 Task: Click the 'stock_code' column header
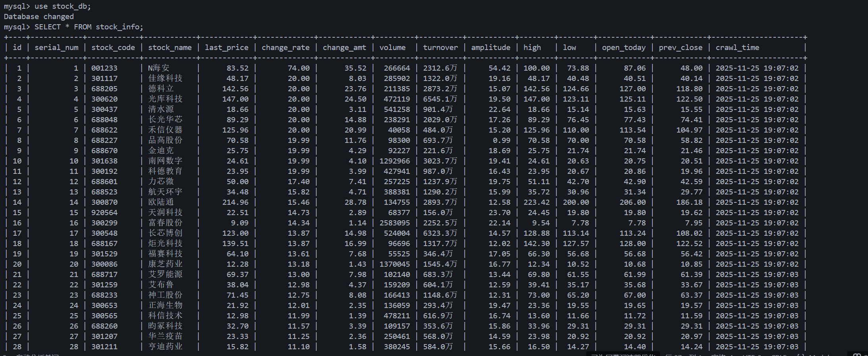point(113,48)
